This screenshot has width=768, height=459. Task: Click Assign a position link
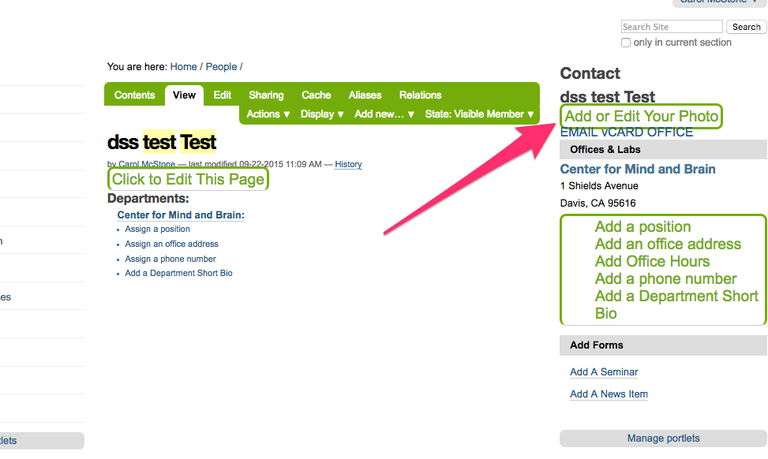point(157,229)
